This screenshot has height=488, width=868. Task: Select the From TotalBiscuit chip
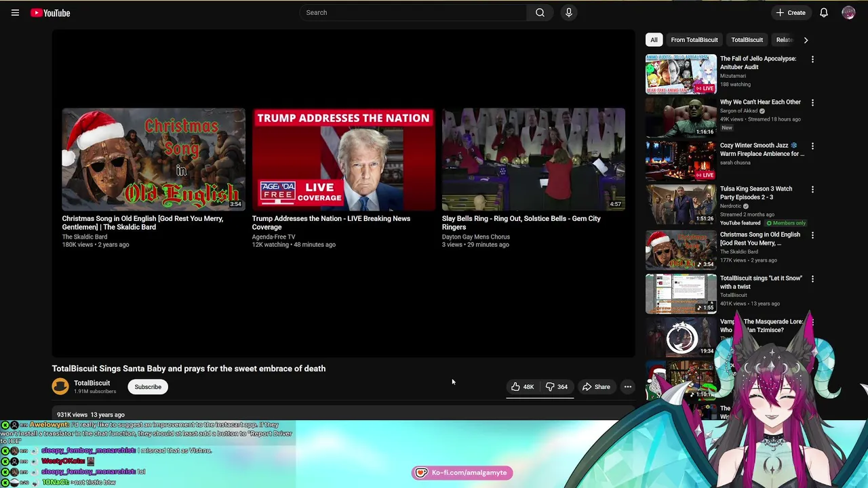[694, 40]
